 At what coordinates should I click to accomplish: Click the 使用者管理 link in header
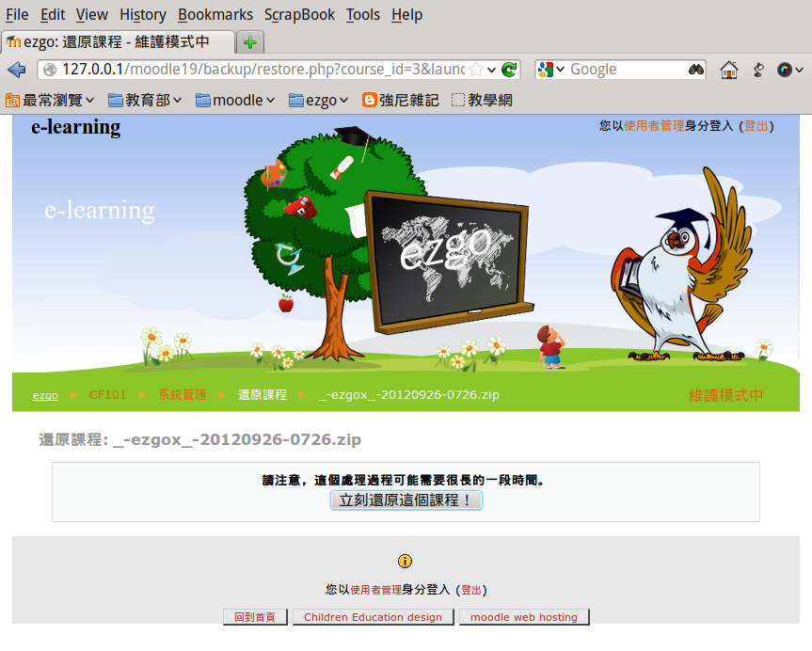tap(654, 126)
